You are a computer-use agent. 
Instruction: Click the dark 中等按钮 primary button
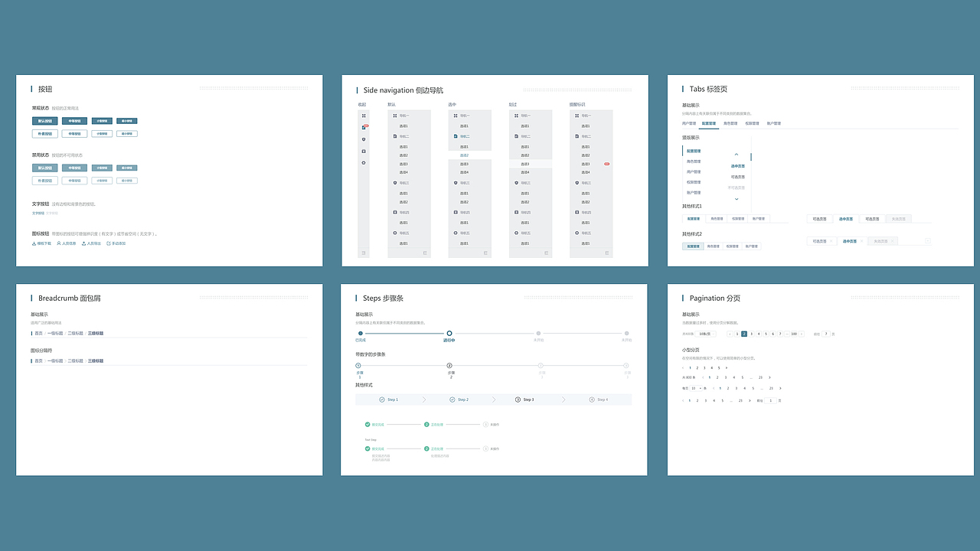pyautogui.click(x=74, y=121)
